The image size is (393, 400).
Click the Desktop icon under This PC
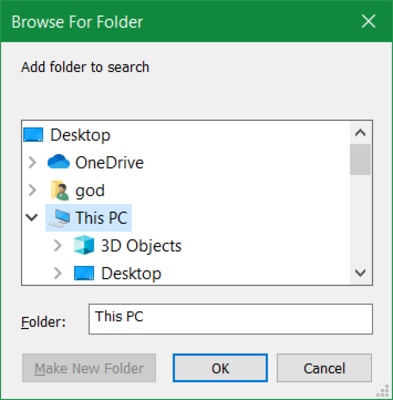(x=84, y=273)
